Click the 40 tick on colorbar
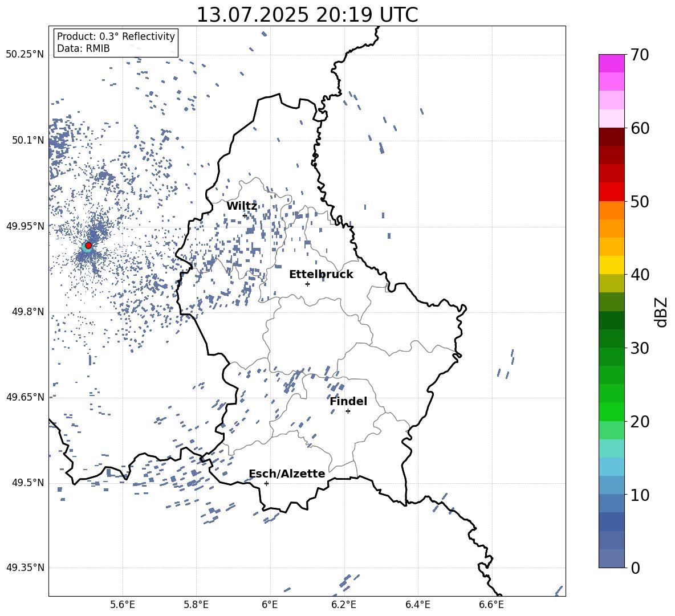The image size is (675, 616). (640, 275)
